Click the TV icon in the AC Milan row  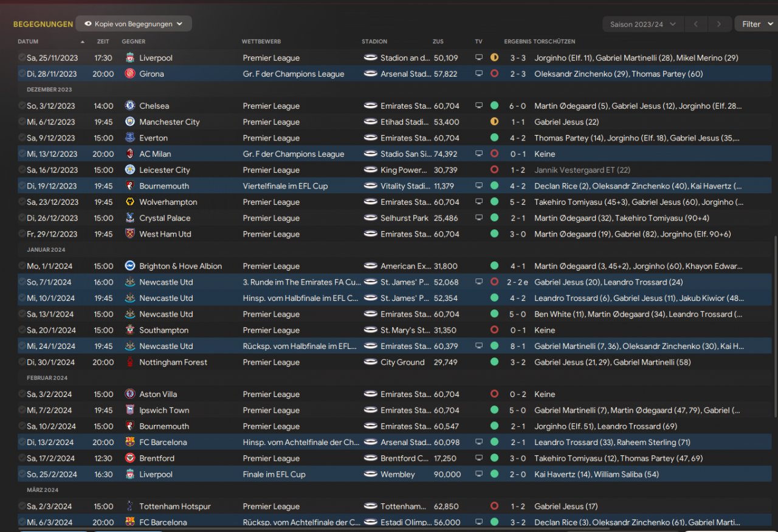point(479,154)
